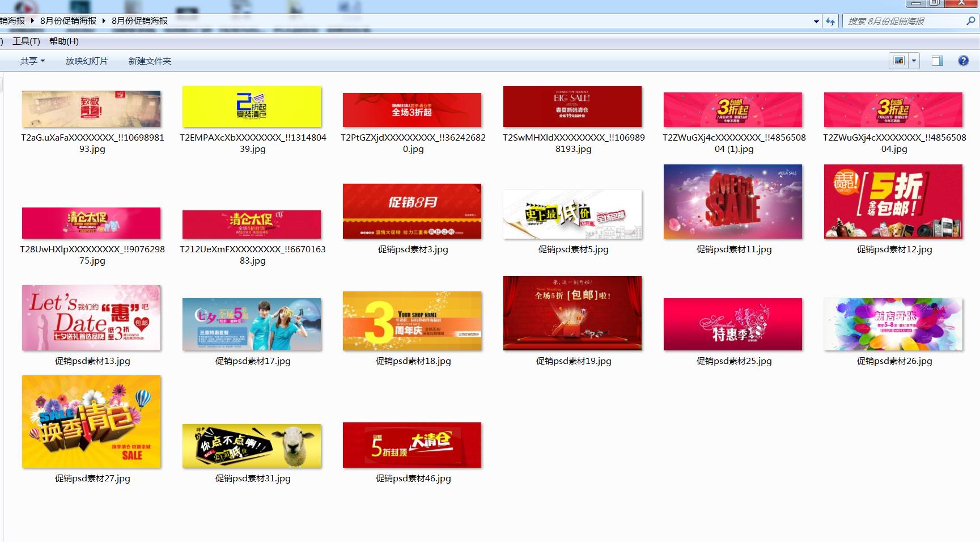980x542 pixels.
Task: Select 促销psd素材26.jpg thumbnail
Action: (894, 324)
